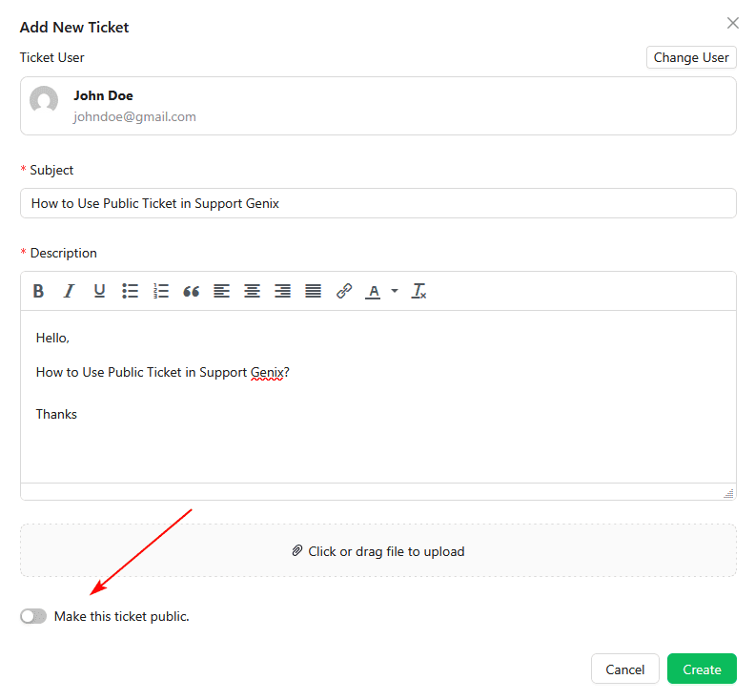Close the Add New Ticket dialog
This screenshot has width=755, height=700.
[733, 23]
